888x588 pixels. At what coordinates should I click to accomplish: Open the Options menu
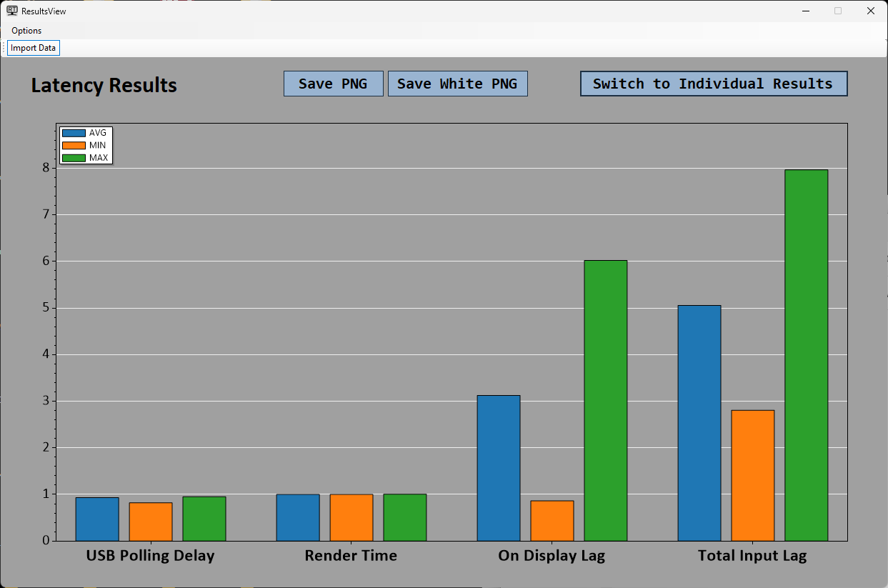coord(26,31)
